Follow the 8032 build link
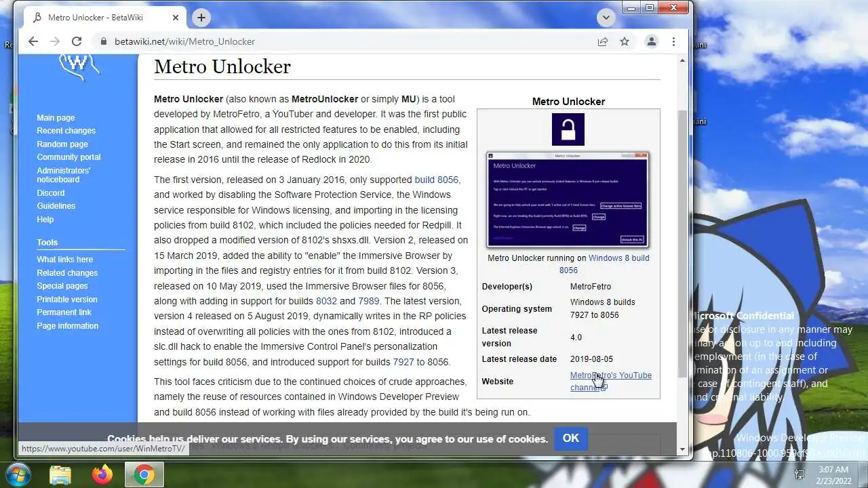This screenshot has width=868, height=488. coord(326,301)
